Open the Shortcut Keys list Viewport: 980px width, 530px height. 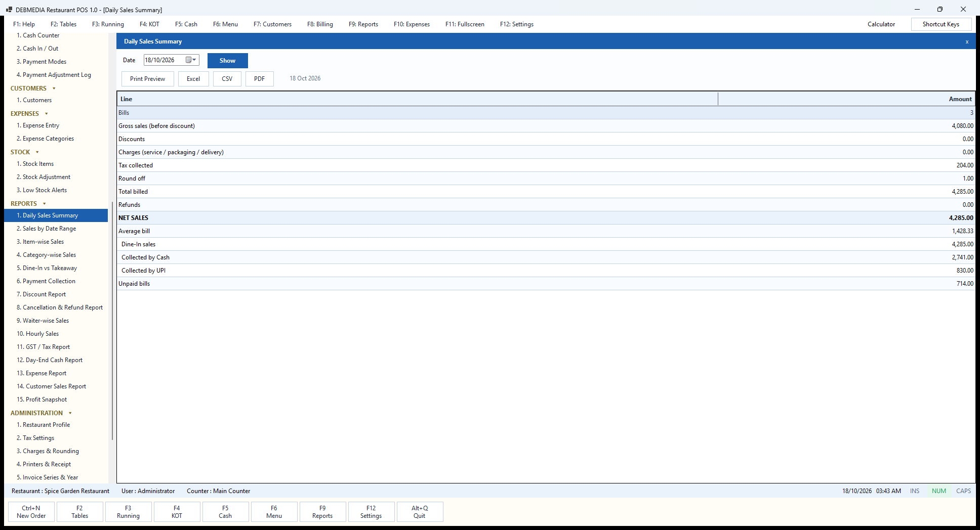click(x=941, y=24)
